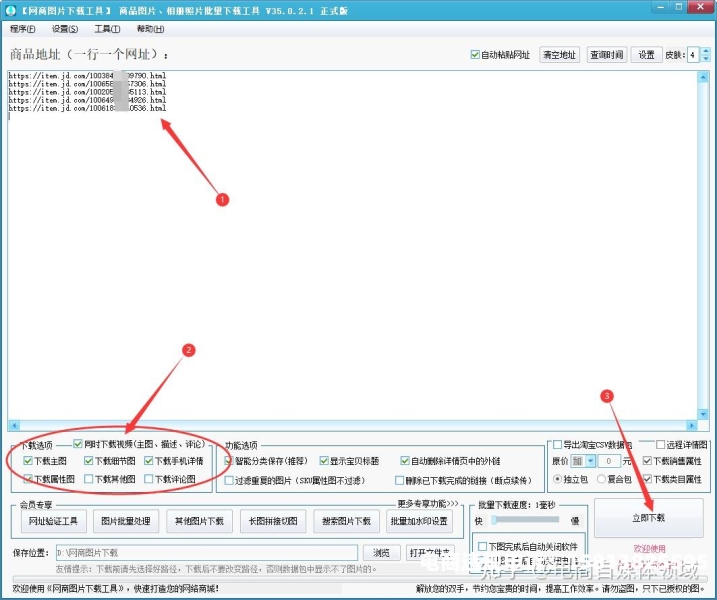Click the URL ending in 4926.html
This screenshot has width=717, height=600.
87,100
